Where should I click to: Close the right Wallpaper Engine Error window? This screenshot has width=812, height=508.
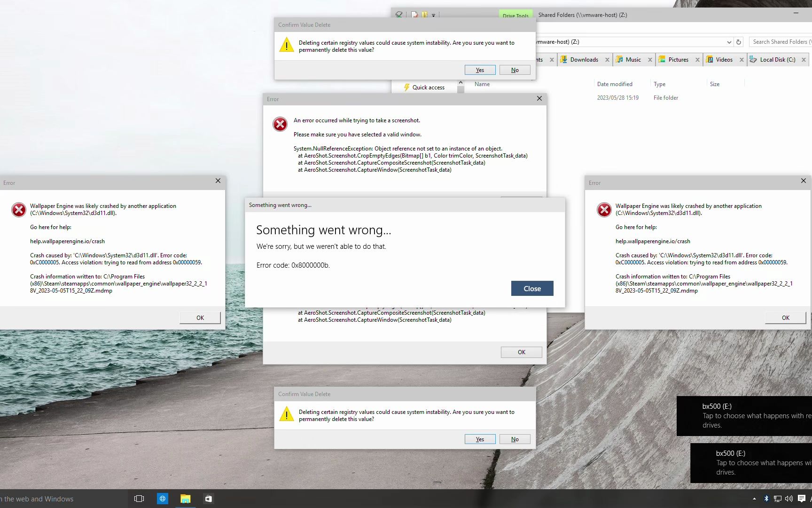[x=804, y=181]
